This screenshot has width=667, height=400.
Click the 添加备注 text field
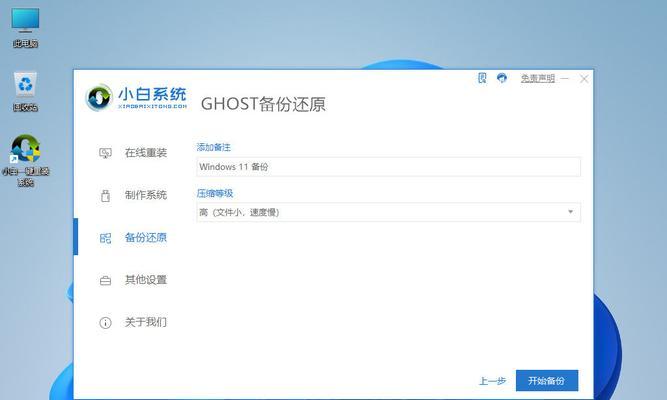(388, 167)
